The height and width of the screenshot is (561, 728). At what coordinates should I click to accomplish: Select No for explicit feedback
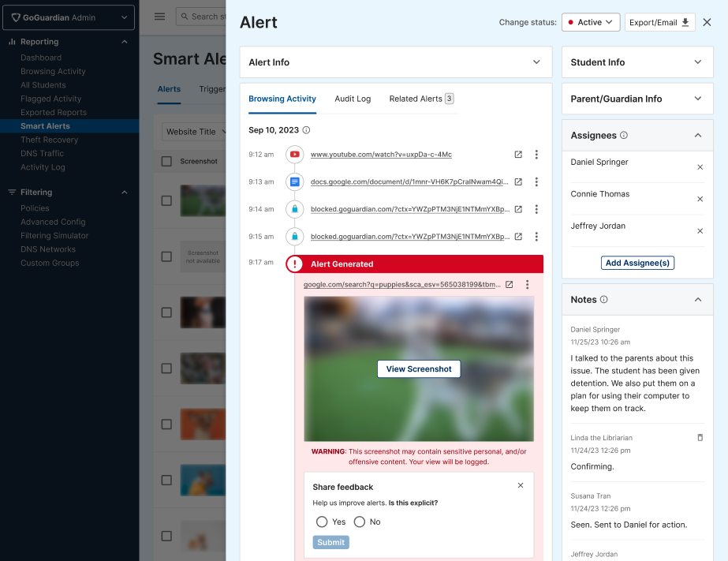coord(359,522)
